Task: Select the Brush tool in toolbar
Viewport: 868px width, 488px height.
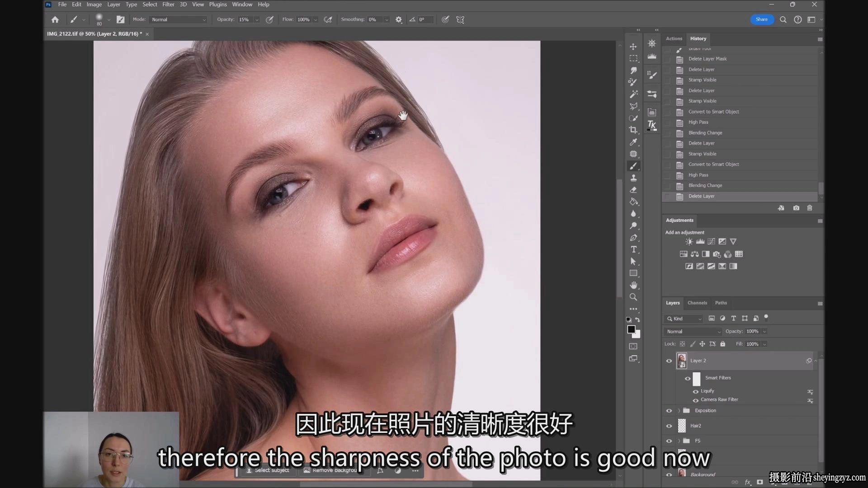Action: click(633, 166)
